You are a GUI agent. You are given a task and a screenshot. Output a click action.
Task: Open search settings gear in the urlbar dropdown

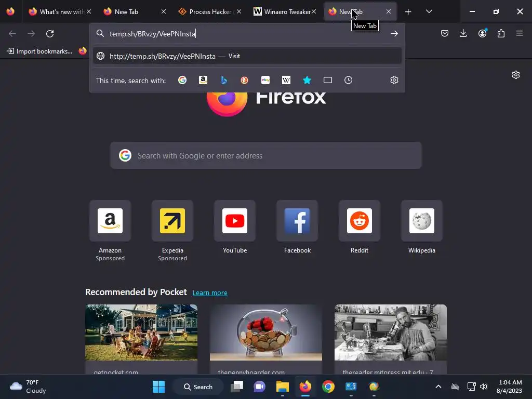pos(394,80)
